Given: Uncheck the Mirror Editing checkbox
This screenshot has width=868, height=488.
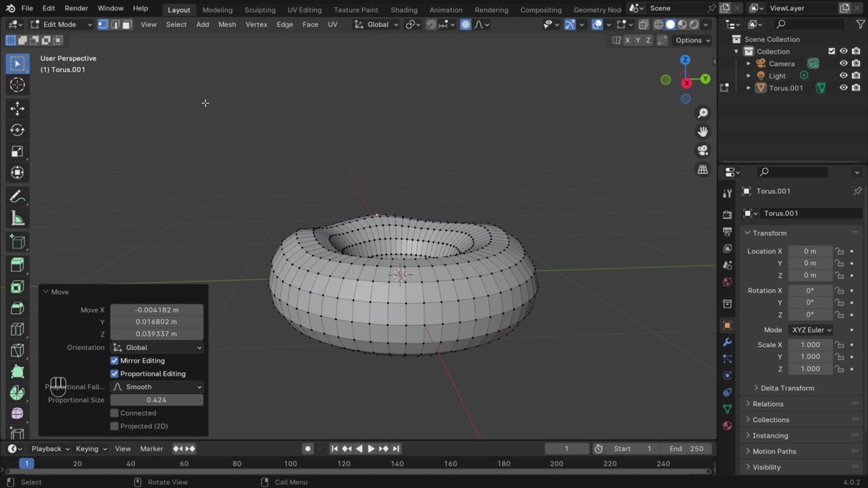Looking at the screenshot, I should (x=115, y=361).
